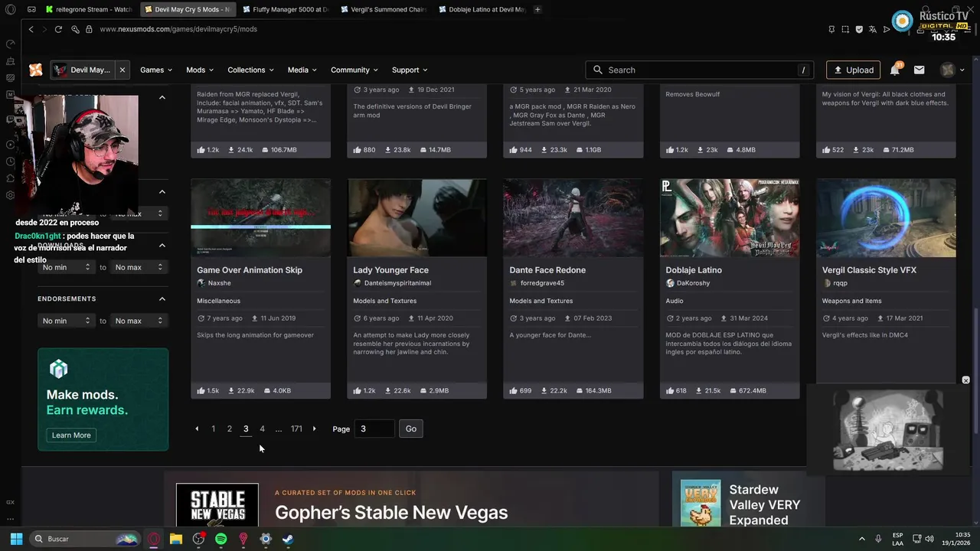Open the Windows Start menu
This screenshot has height=551, width=980.
click(x=16, y=539)
